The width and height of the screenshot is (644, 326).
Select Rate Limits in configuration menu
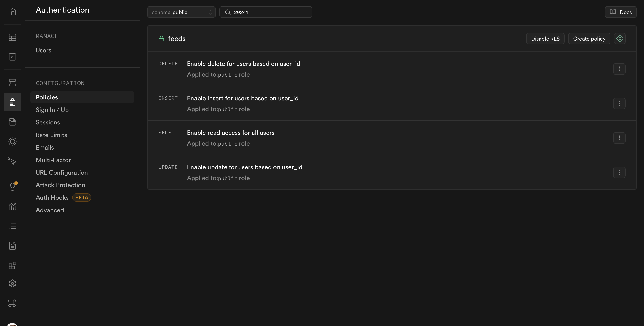click(51, 135)
